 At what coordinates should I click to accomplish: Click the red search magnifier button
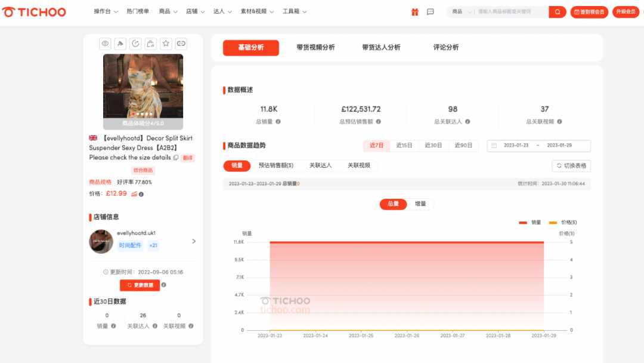[x=558, y=12]
